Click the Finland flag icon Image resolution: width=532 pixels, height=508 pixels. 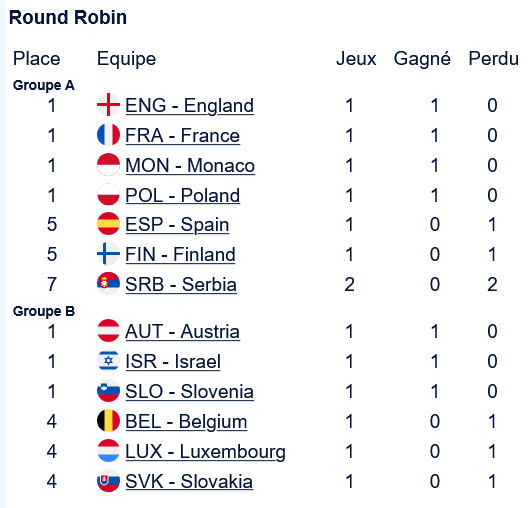(x=108, y=253)
